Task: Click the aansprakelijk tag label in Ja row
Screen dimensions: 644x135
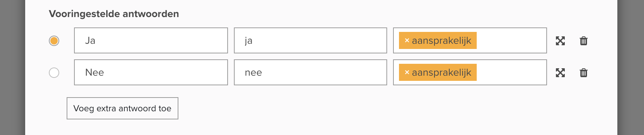Action: click(442, 41)
